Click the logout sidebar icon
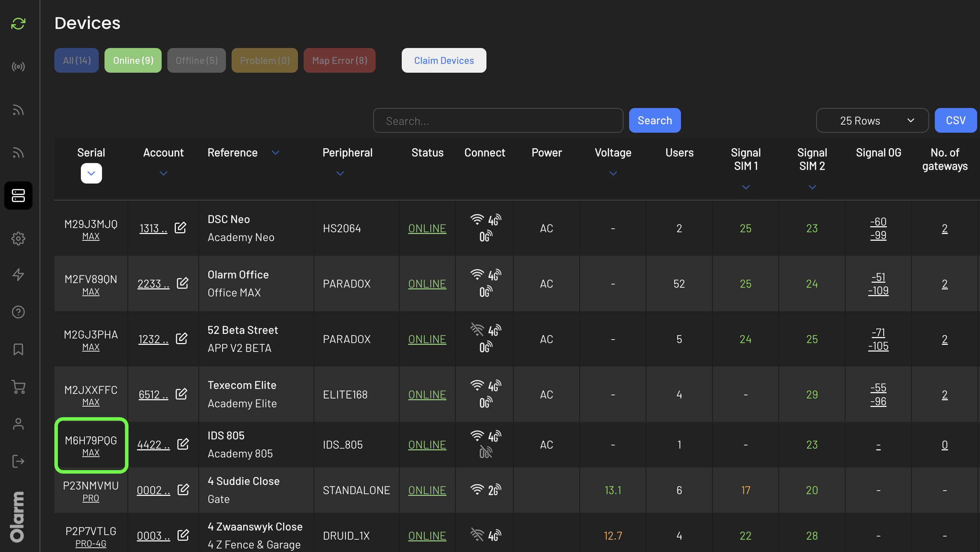Image resolution: width=980 pixels, height=552 pixels. pos(18,461)
